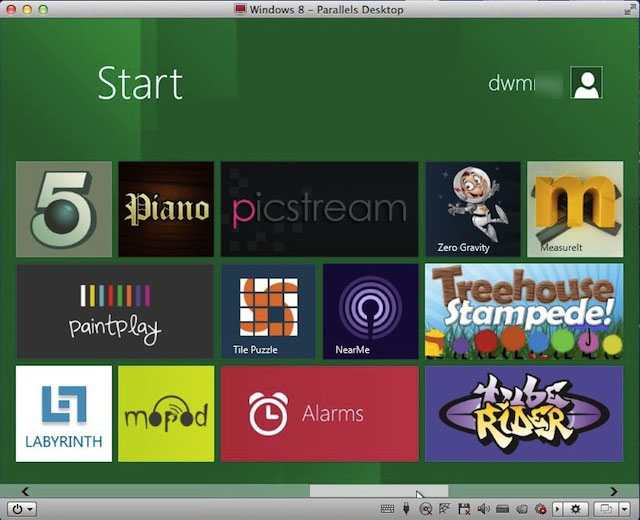Expand the small right-arrow beside the gear button

[557, 509]
